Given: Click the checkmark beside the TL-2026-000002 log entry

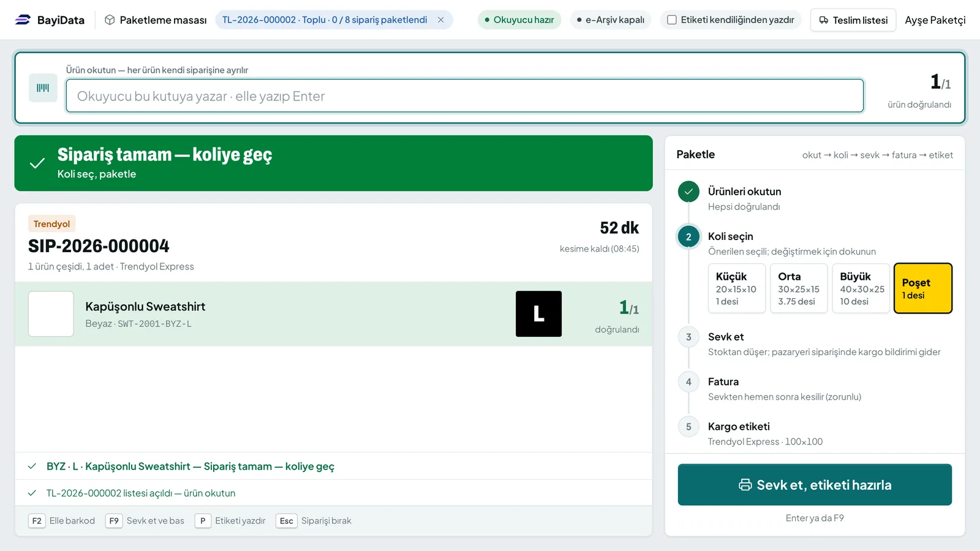Looking at the screenshot, I should point(32,493).
